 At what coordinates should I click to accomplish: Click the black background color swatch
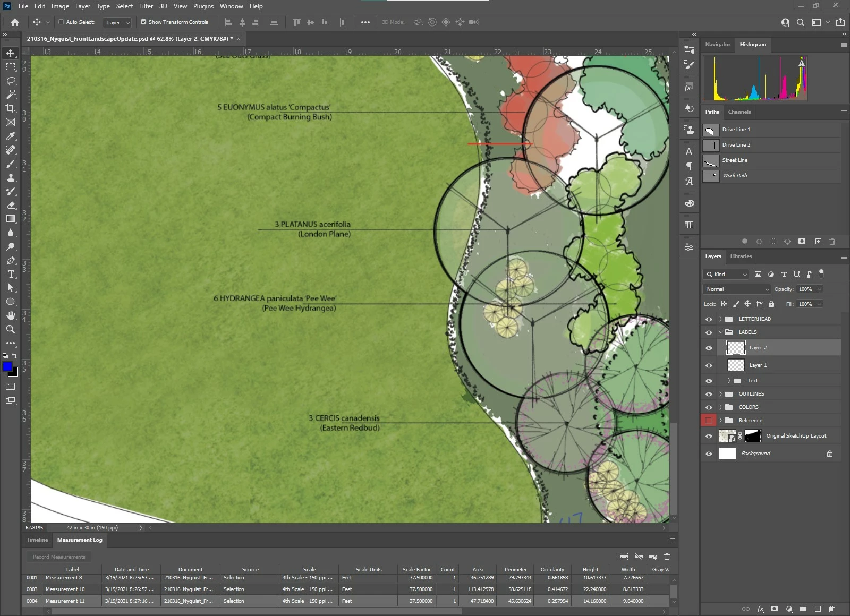(x=14, y=373)
